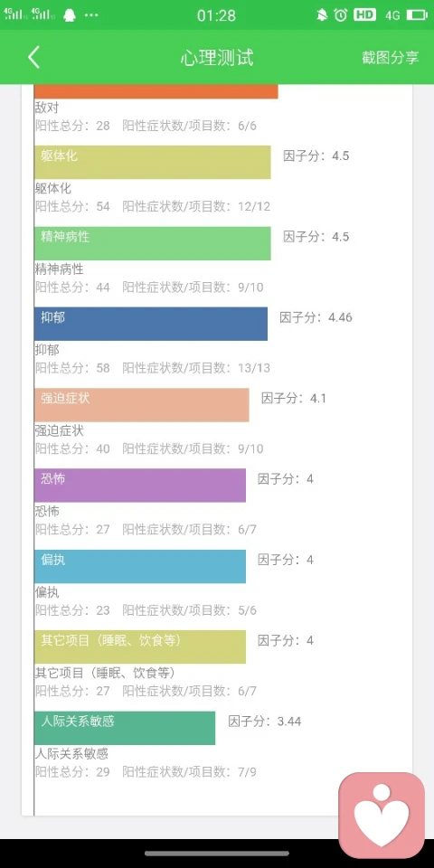The width and height of the screenshot is (434, 868).
Task: Tap the first 4G signal strength icon
Action: (15, 14)
